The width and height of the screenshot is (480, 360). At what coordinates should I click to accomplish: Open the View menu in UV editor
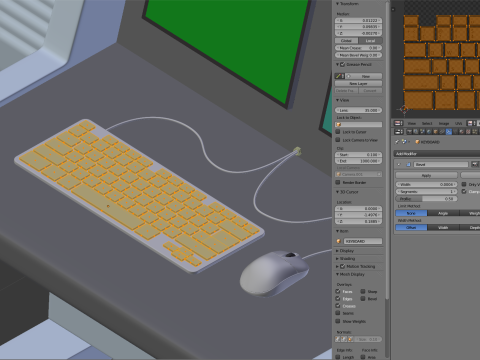[412, 123]
